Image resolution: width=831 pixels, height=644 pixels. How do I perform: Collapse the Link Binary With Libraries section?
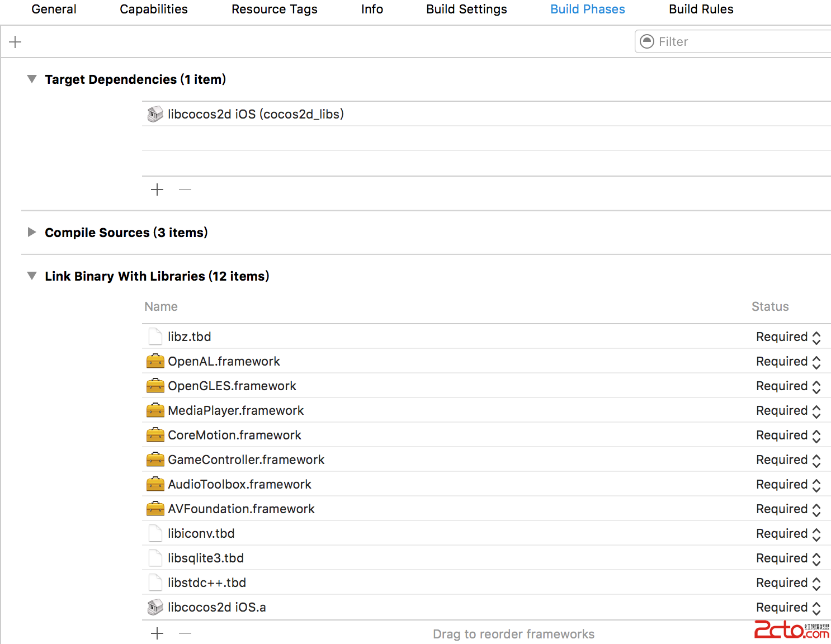coord(32,276)
